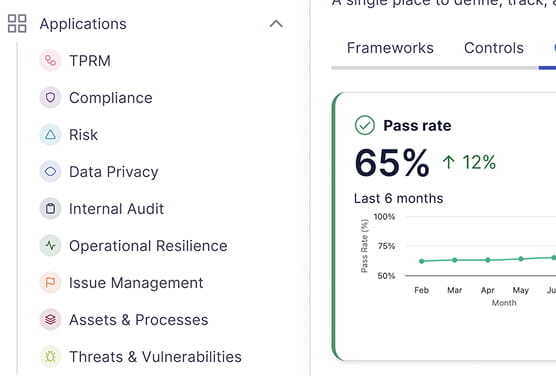Click the Pass rate checkmark icon
Image resolution: width=556 pixels, height=376 pixels.
click(x=365, y=125)
